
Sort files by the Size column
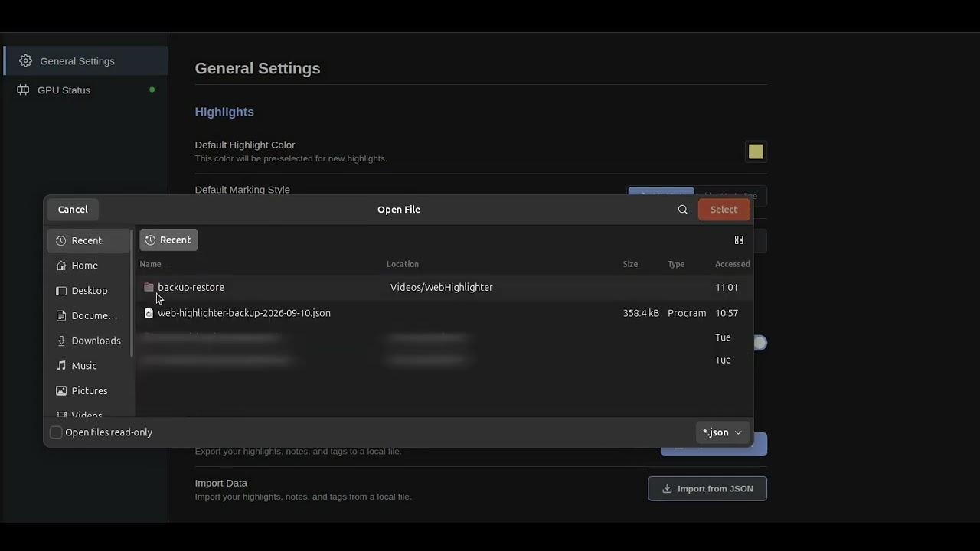(630, 264)
